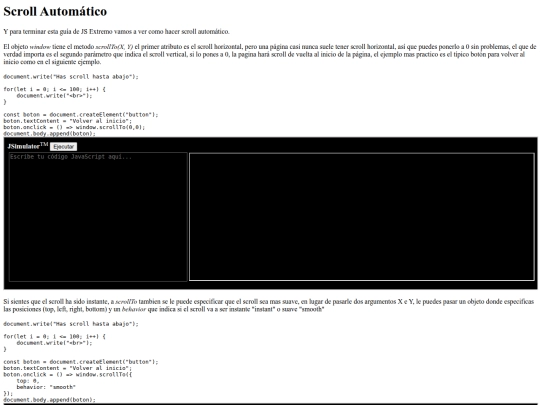Focus the JavaScript code textarea

(x=98, y=217)
